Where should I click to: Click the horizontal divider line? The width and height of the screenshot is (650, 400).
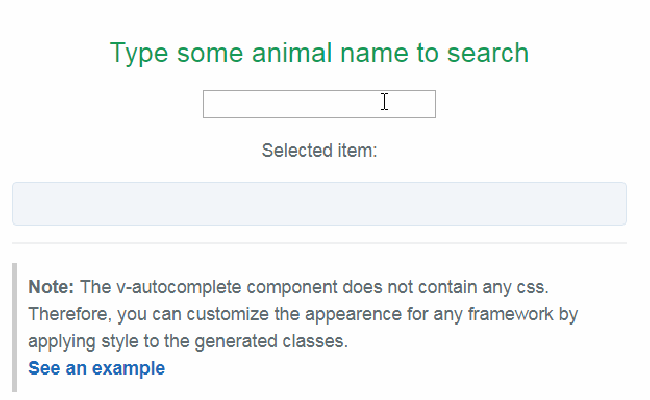coord(319,243)
